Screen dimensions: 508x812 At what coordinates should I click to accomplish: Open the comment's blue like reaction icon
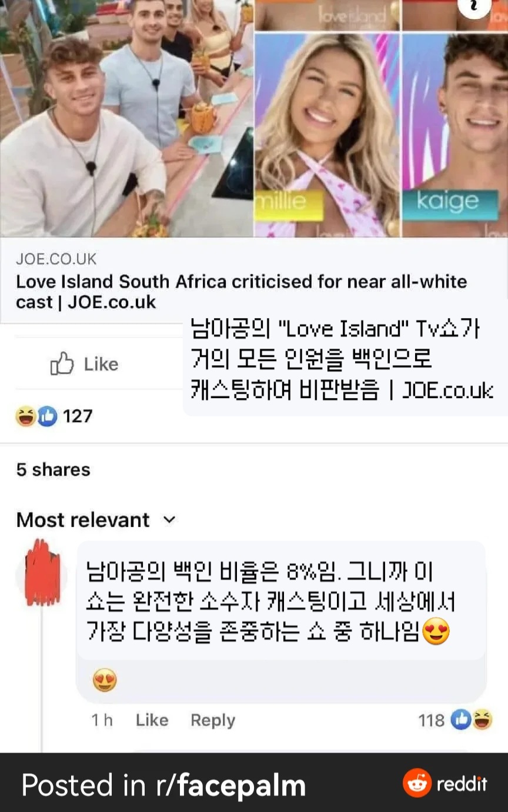click(x=461, y=719)
